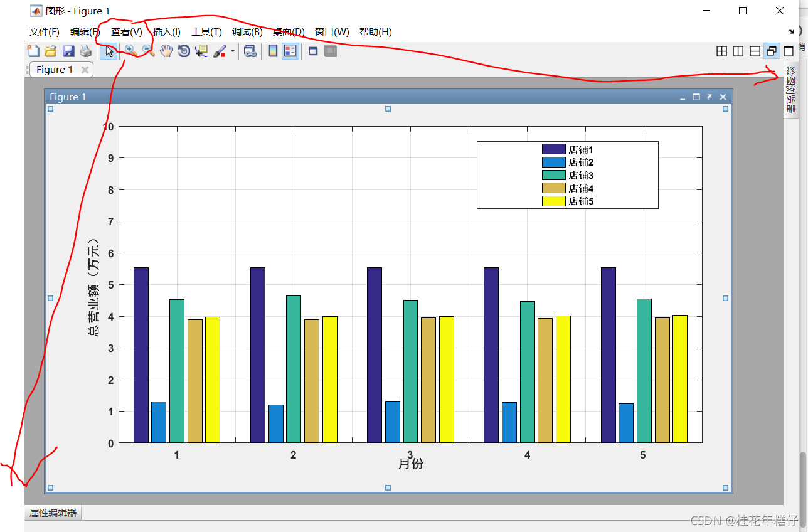Open the 帮助(H) menu
The width and height of the screenshot is (808, 532).
[376, 32]
